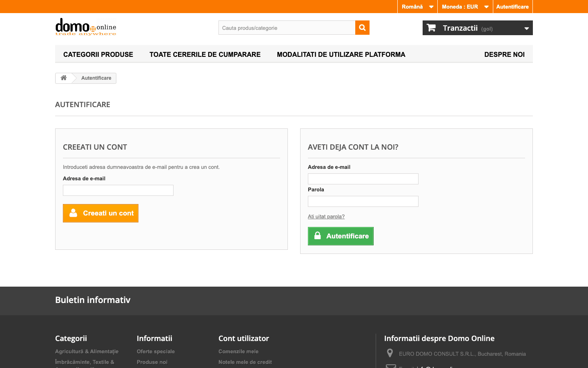Click the shopping cart icon
This screenshot has height=368, width=588.
click(431, 28)
